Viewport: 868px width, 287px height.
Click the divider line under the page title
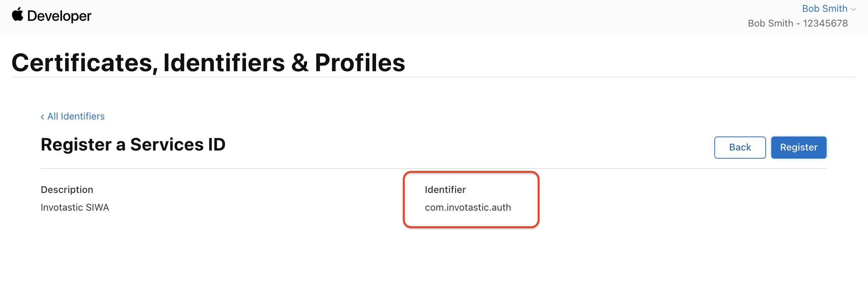[433, 77]
